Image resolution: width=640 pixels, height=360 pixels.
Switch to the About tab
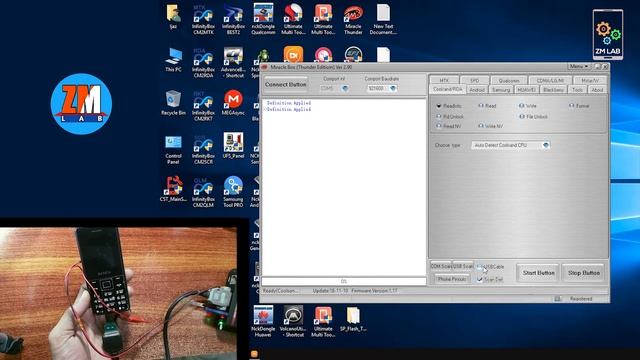[597, 90]
